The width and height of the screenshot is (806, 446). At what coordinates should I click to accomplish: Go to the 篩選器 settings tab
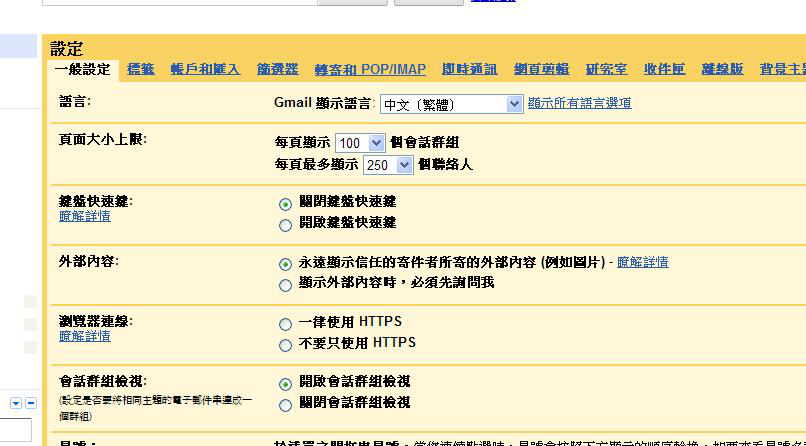(277, 69)
